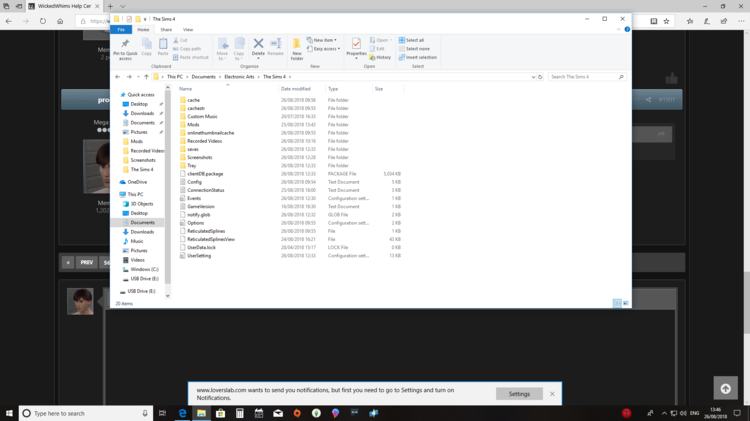Click Select all in ribbon
This screenshot has height=421, width=750.
pos(411,40)
